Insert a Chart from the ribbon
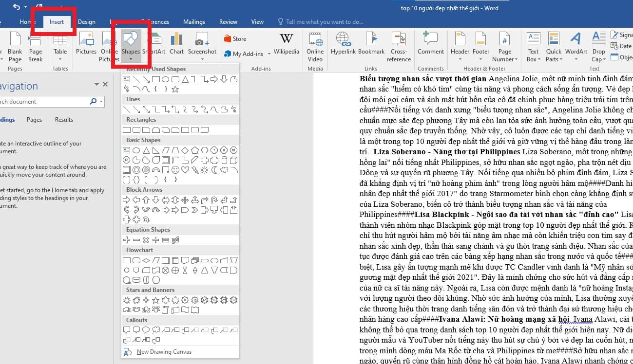The image size is (633, 364). click(176, 44)
